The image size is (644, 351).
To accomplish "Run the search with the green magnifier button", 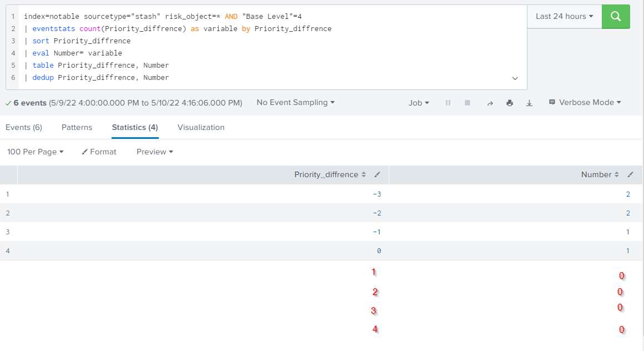I will click(615, 17).
